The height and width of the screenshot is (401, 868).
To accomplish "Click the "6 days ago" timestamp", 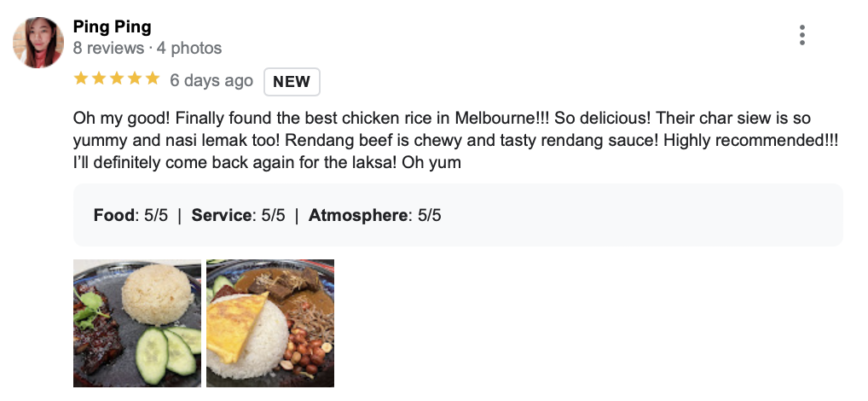I will 211,81.
